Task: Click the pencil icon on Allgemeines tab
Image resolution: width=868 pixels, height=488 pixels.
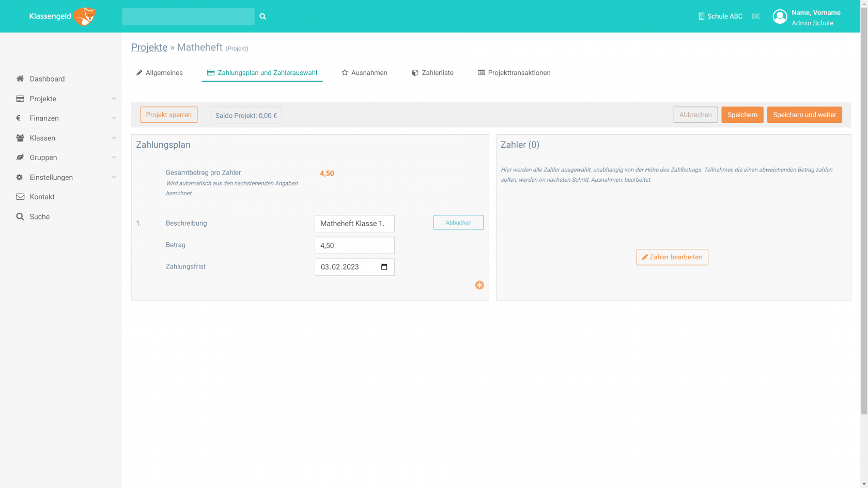Action: point(139,73)
